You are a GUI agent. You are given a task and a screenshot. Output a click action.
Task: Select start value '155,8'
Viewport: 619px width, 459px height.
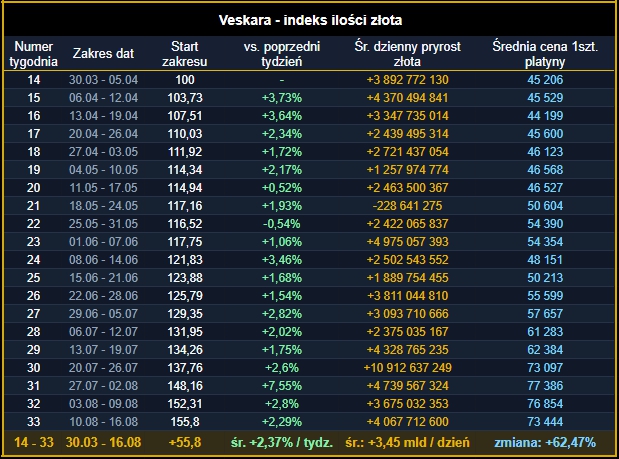pos(185,422)
